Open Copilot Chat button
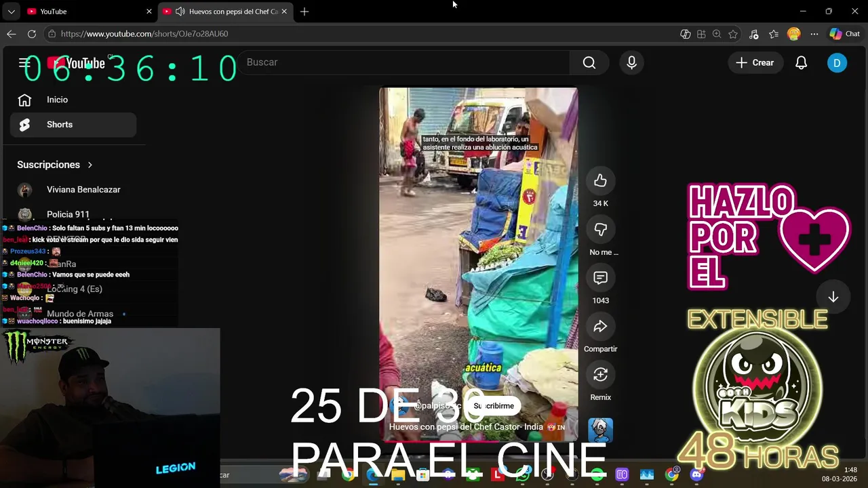Image resolution: width=868 pixels, height=488 pixels. [845, 34]
